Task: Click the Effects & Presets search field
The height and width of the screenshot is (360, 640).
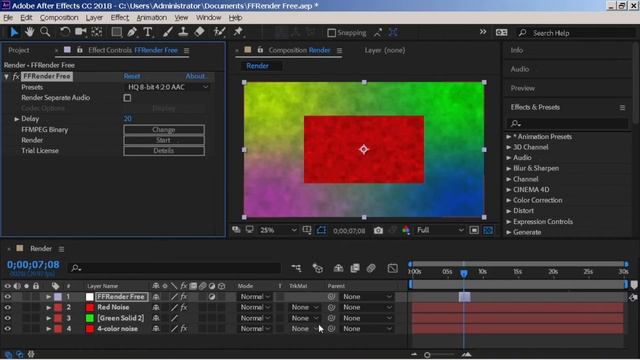Action: point(567,123)
